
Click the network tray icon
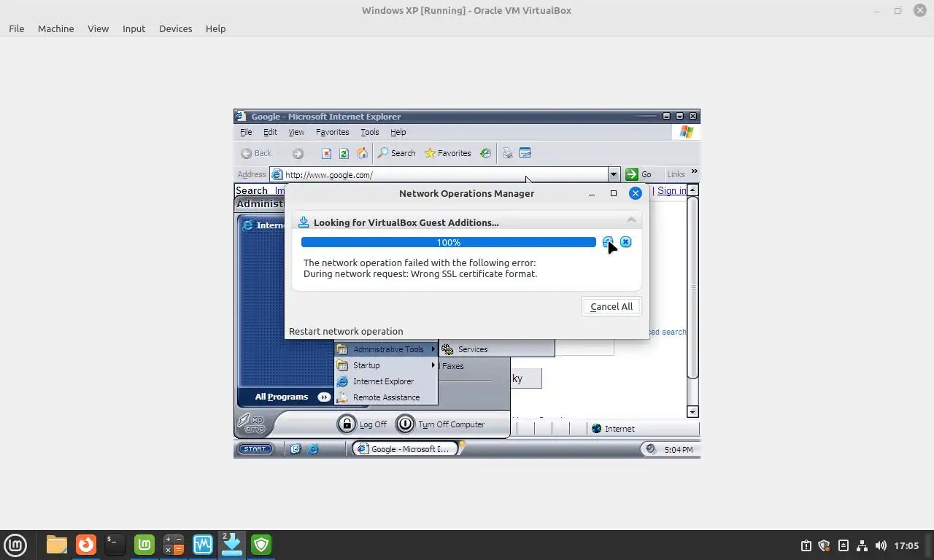[x=862, y=545]
